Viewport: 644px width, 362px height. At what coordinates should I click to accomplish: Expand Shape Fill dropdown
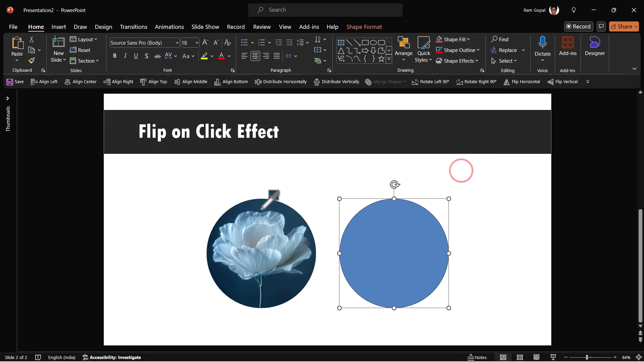click(x=468, y=39)
